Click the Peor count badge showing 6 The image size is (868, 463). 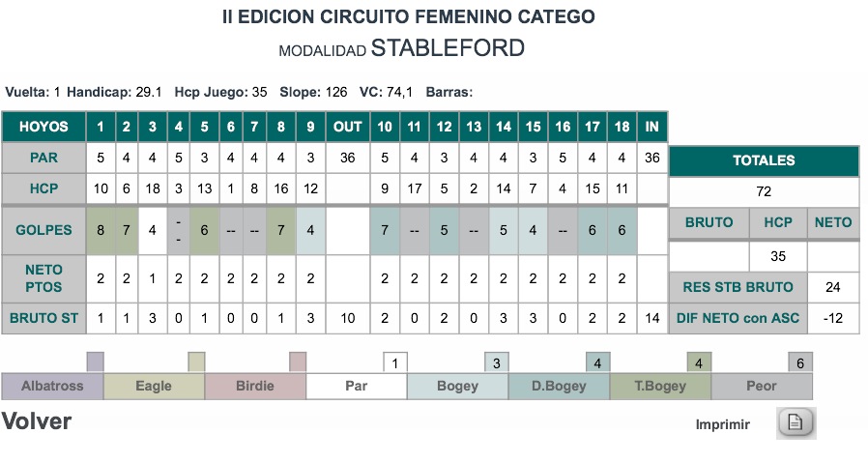(x=800, y=362)
